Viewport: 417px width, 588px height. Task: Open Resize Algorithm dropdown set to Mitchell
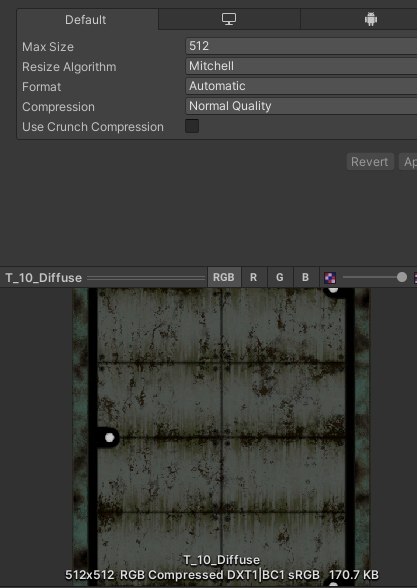click(301, 66)
